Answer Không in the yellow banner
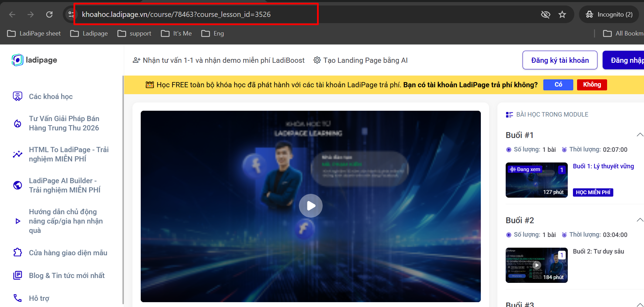This screenshot has height=307, width=644. (x=592, y=85)
